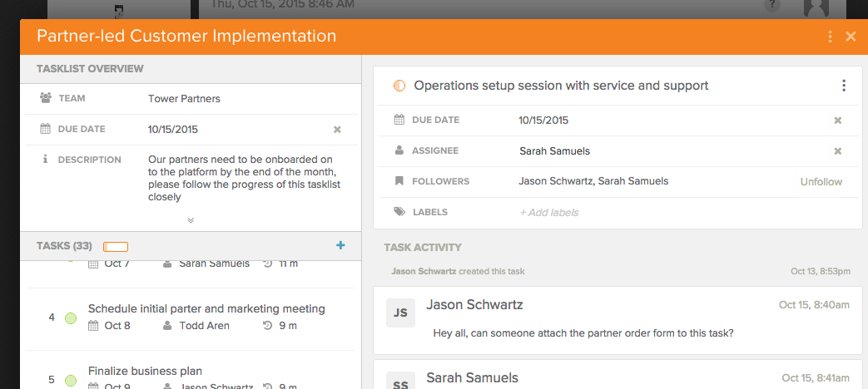This screenshot has width=868, height=389.
Task: Click the Oct 15, 8:41am comment timestamp
Action: click(816, 378)
